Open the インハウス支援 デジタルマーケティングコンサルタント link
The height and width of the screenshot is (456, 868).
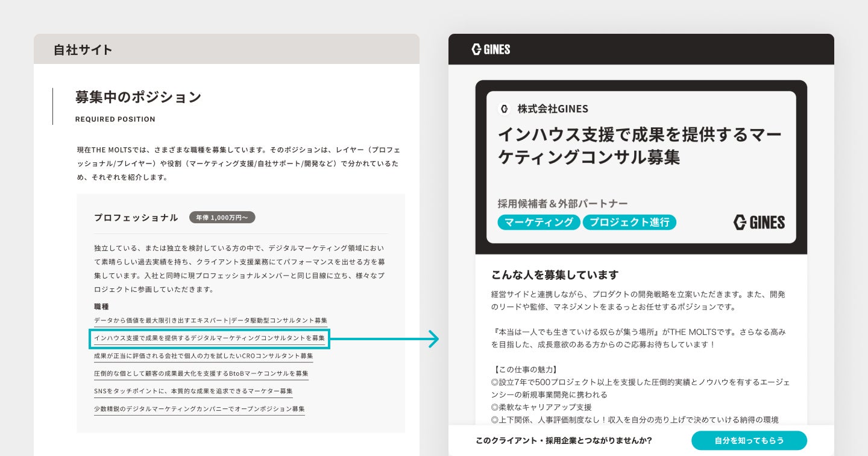209,338
